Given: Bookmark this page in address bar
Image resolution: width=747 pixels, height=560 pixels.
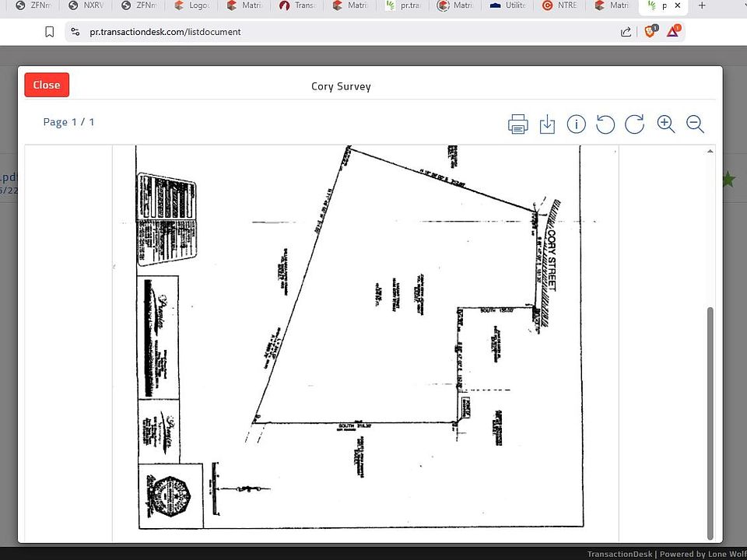Looking at the screenshot, I should pyautogui.click(x=50, y=32).
